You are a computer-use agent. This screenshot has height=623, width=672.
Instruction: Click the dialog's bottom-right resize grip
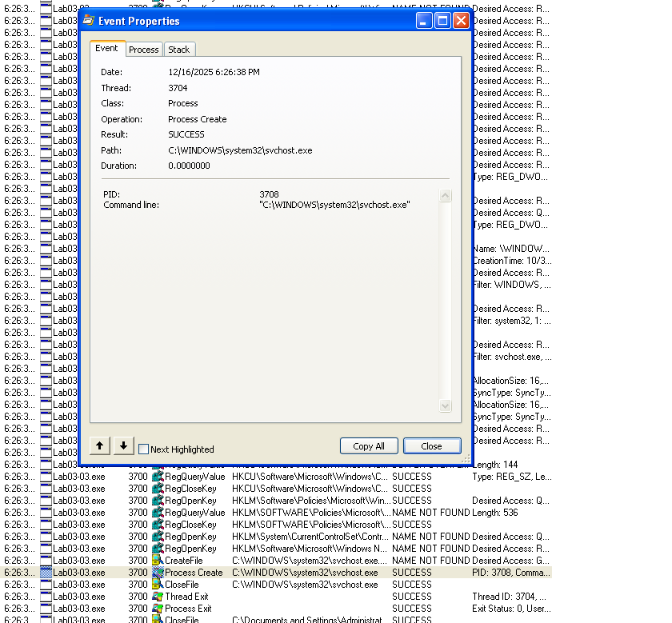pos(466,459)
